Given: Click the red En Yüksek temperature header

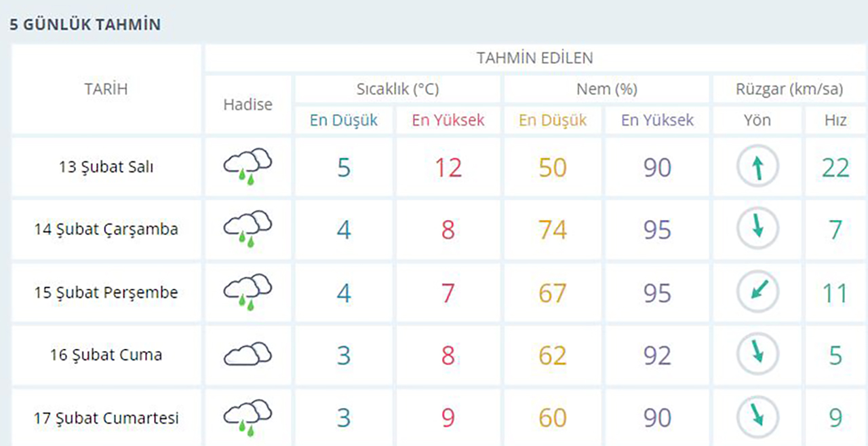Looking at the screenshot, I should pos(448,120).
